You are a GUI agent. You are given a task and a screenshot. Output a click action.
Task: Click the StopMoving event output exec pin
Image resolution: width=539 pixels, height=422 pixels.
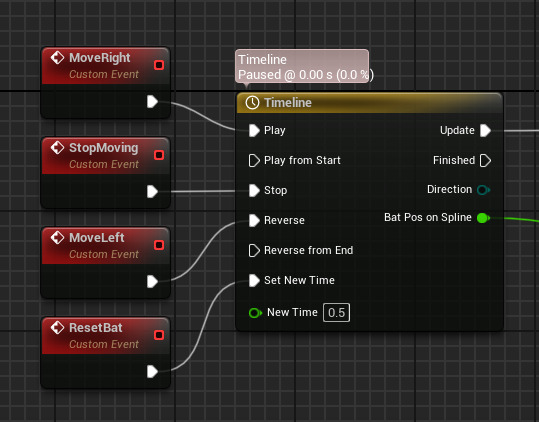tap(152, 191)
